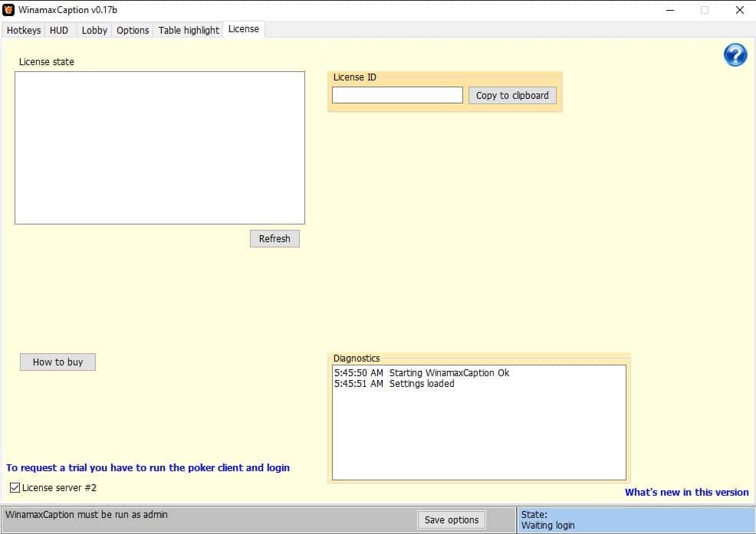Open the HUD tab

(59, 30)
